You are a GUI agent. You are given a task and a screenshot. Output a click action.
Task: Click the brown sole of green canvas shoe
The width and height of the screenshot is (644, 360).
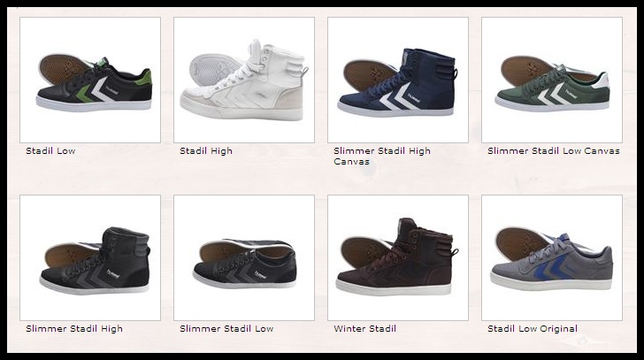pos(526,70)
